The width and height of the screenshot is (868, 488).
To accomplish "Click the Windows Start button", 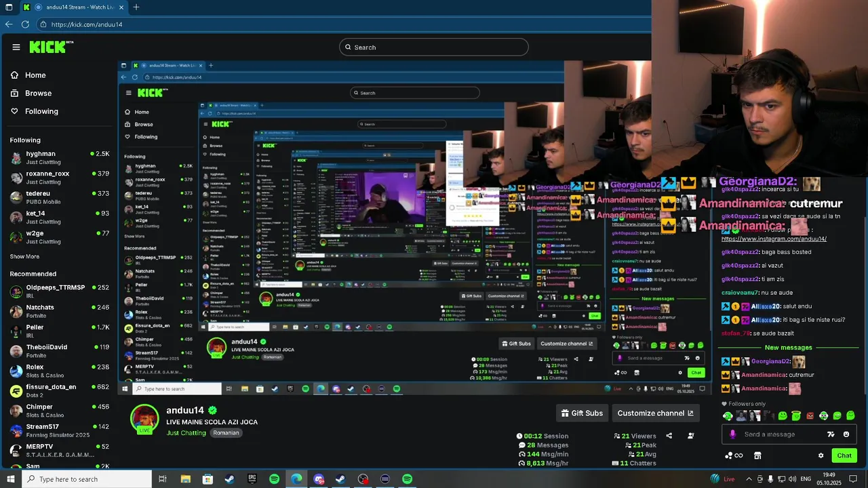I will click(x=10, y=479).
